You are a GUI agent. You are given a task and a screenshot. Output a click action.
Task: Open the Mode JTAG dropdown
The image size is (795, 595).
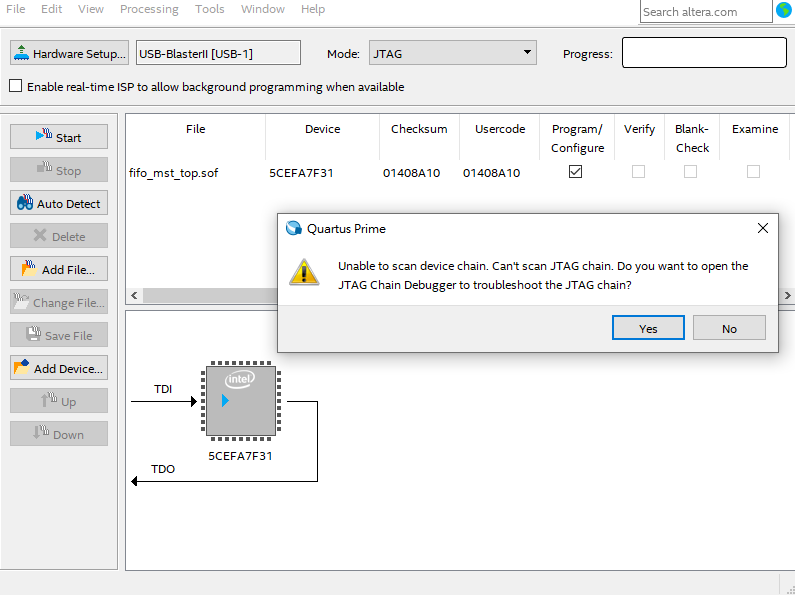point(453,53)
